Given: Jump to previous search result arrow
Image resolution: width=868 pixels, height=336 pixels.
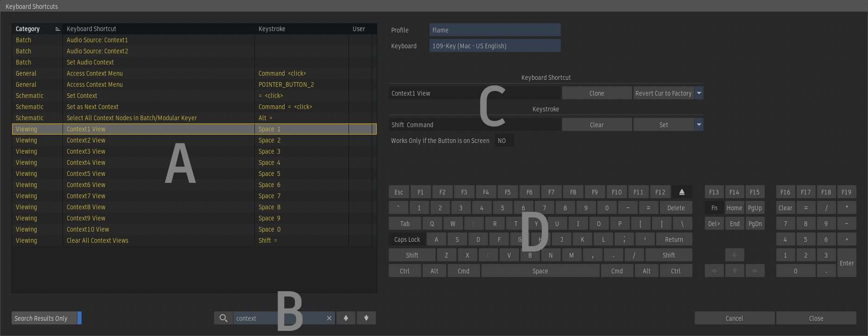Looking at the screenshot, I should point(346,318).
